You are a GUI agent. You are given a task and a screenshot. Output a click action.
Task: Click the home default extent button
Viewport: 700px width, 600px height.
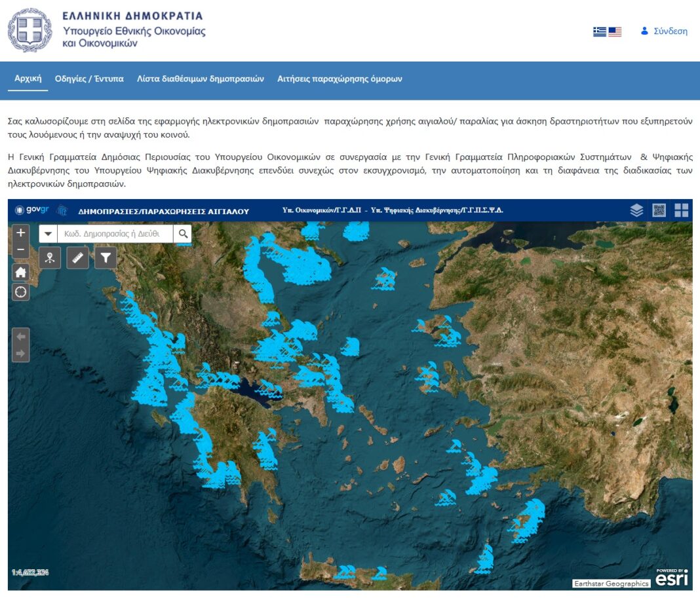pos(21,272)
